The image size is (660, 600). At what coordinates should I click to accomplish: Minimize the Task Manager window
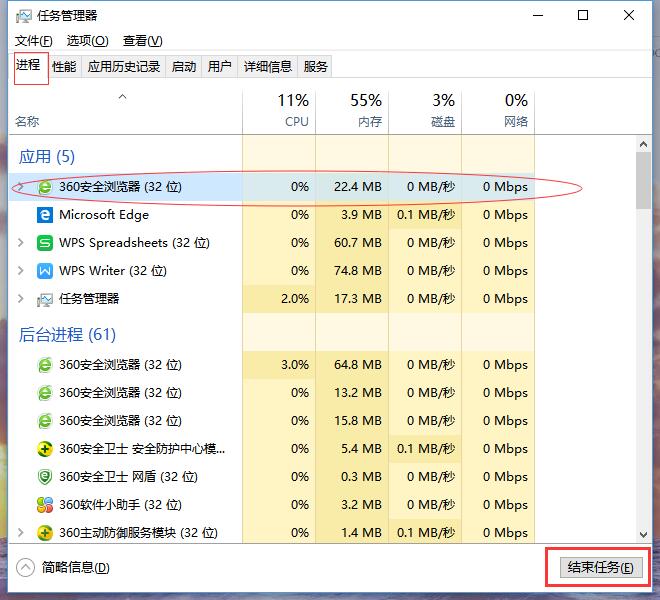(538, 16)
